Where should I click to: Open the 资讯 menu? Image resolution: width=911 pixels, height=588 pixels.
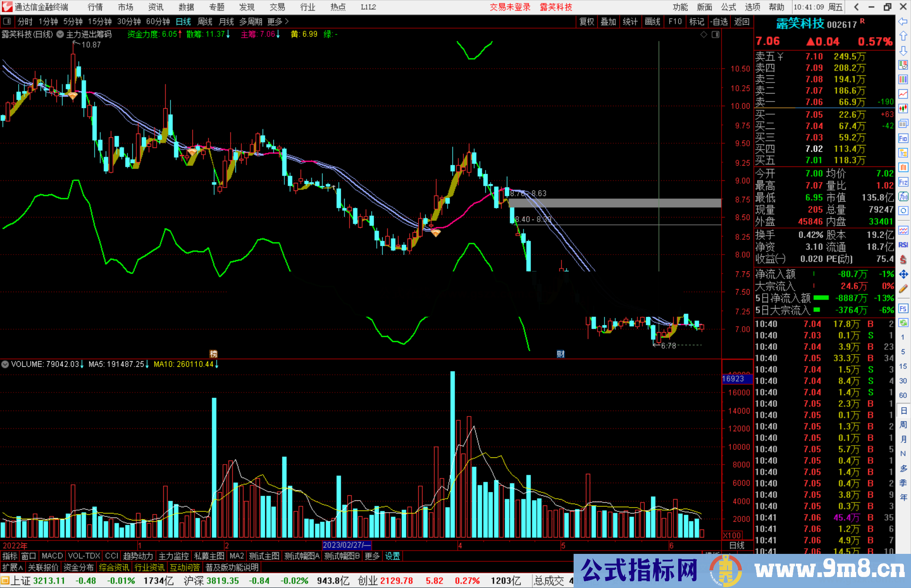pos(156,7)
